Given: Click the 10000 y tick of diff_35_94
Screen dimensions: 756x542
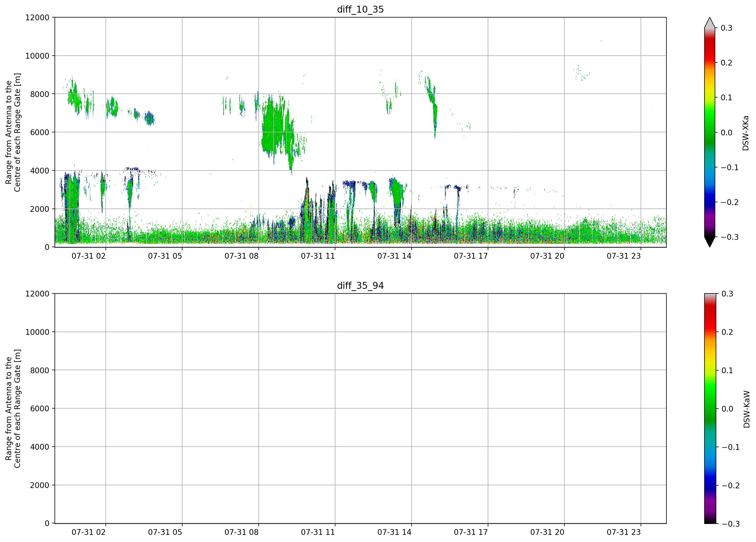Looking at the screenshot, I should (x=37, y=332).
